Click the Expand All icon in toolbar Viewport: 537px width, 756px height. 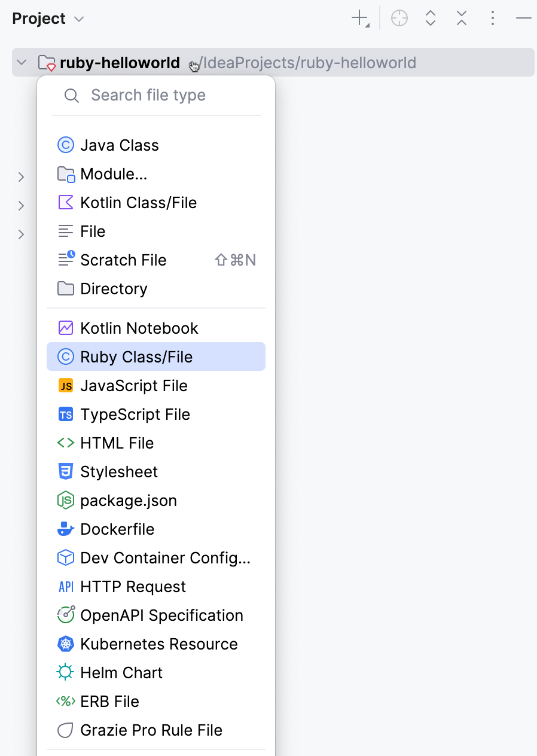tap(430, 18)
